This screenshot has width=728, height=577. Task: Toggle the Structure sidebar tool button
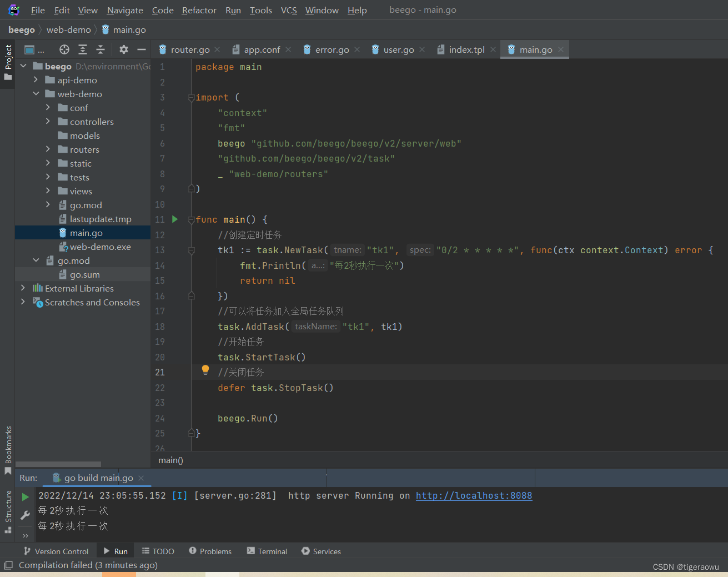click(8, 512)
